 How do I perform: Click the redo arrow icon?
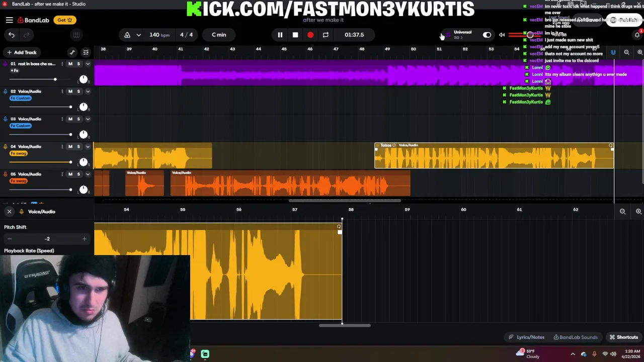click(27, 35)
